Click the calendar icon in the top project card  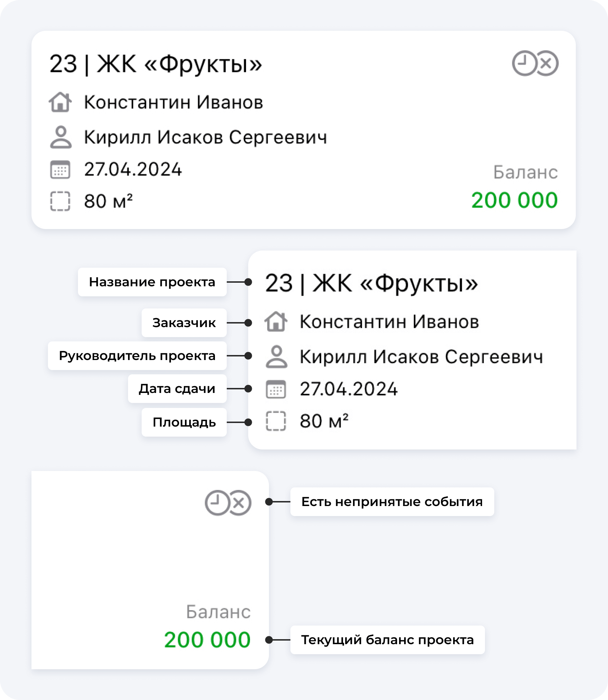click(60, 170)
